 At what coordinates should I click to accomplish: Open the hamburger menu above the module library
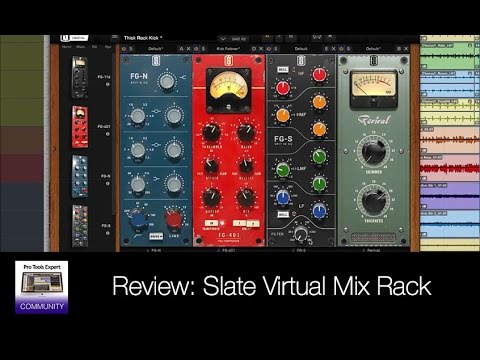point(115,37)
